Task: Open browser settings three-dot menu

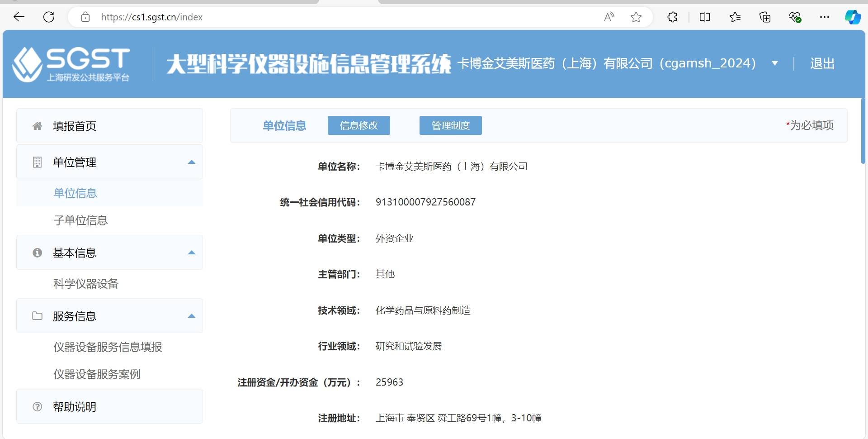Action: (x=824, y=17)
